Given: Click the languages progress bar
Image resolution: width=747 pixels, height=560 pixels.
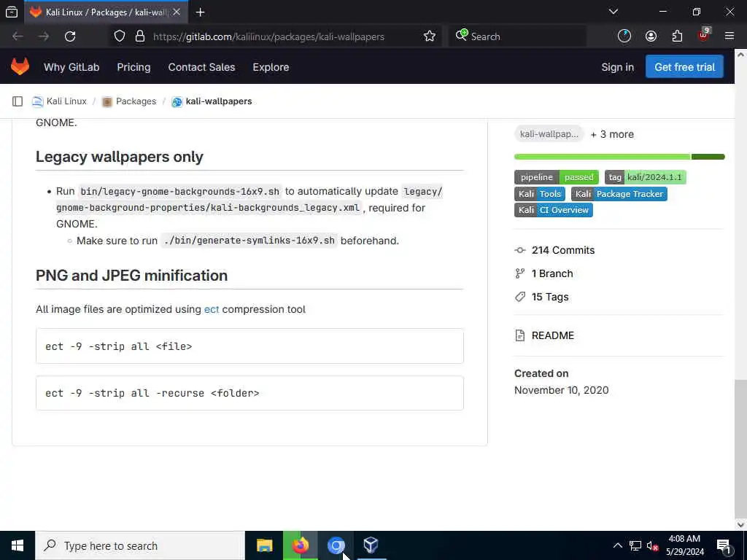Looking at the screenshot, I should click(x=619, y=157).
